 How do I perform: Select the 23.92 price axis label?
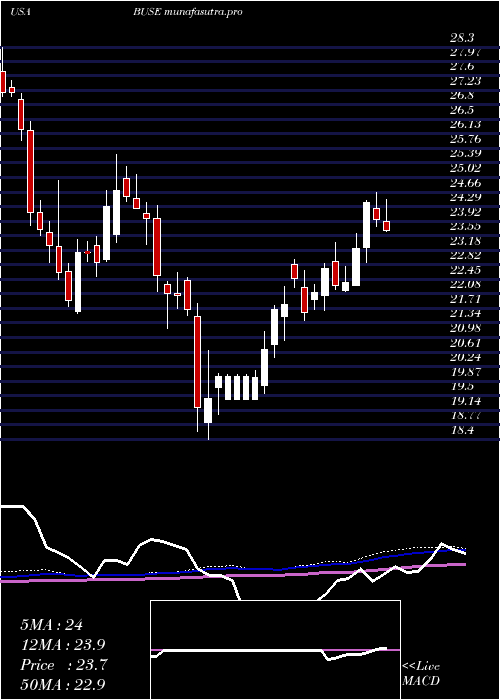(466, 212)
